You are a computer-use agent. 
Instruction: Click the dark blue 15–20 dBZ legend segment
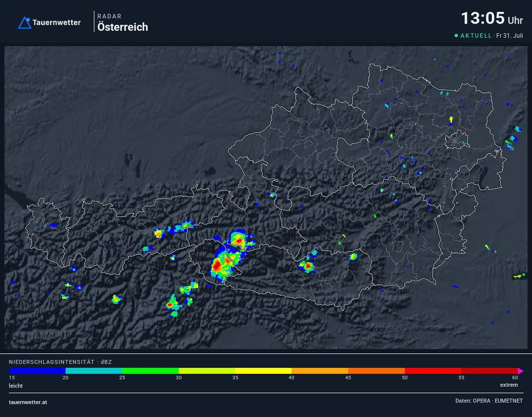coord(37,371)
